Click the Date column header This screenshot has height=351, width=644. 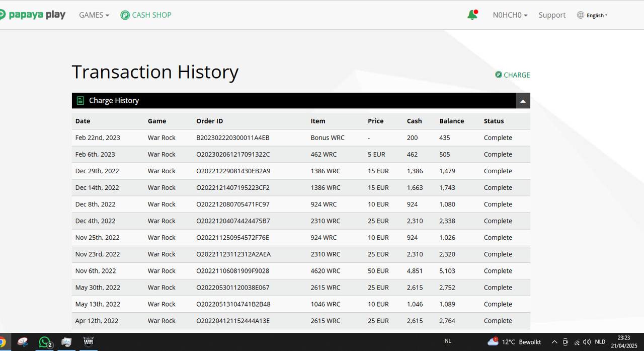tap(83, 121)
